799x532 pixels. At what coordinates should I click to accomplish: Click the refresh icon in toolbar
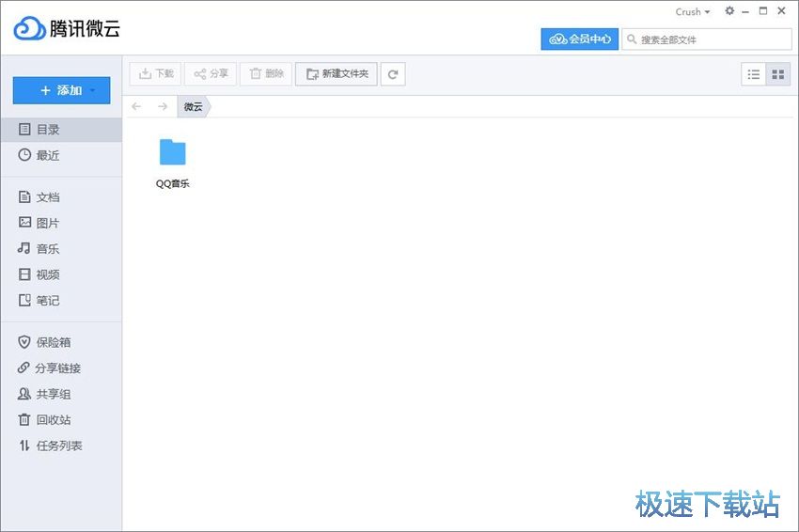(393, 74)
